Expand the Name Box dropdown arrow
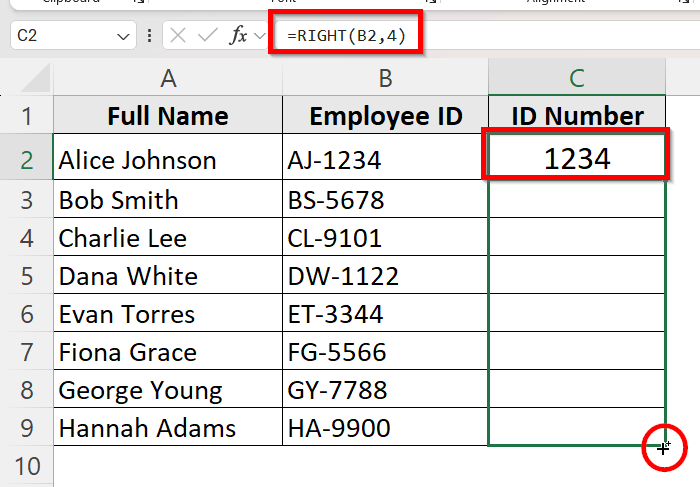Image resolution: width=700 pixels, height=487 pixels. point(123,36)
